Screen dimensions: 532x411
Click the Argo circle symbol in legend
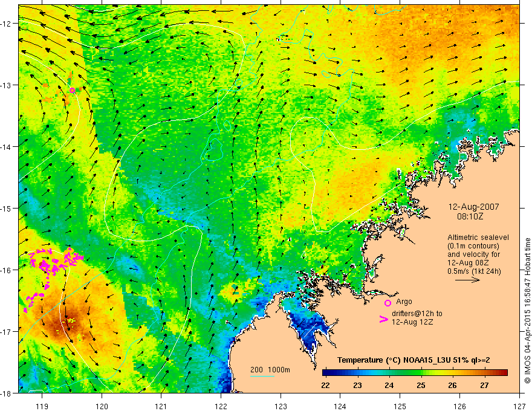pos(388,303)
